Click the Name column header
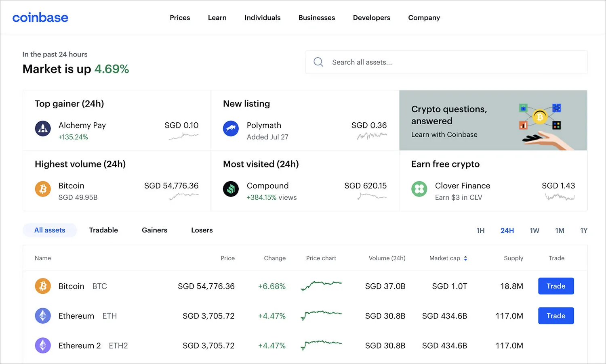The height and width of the screenshot is (364, 606). pos(43,258)
